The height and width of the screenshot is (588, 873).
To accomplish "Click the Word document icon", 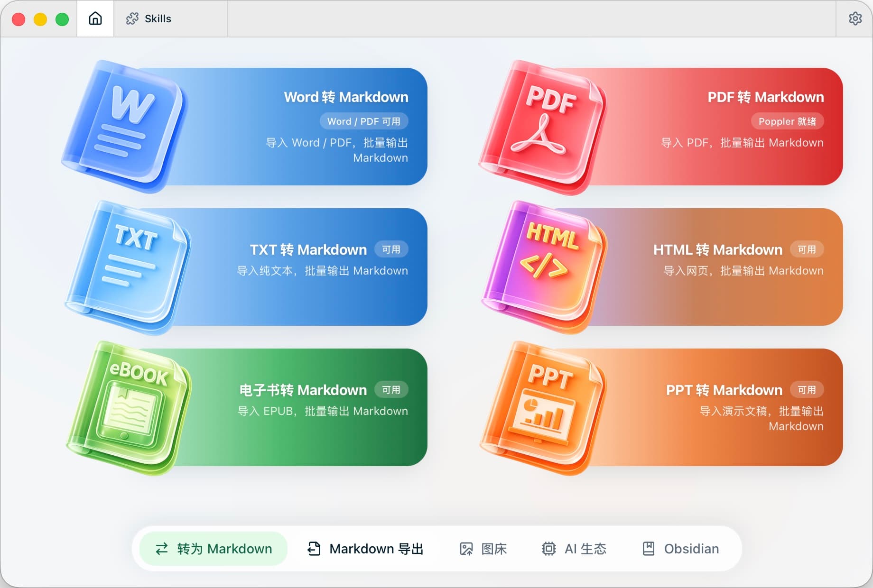I will [125, 127].
